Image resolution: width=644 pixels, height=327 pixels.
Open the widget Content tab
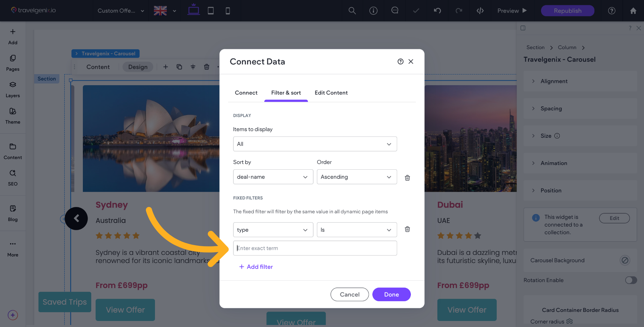coord(98,67)
